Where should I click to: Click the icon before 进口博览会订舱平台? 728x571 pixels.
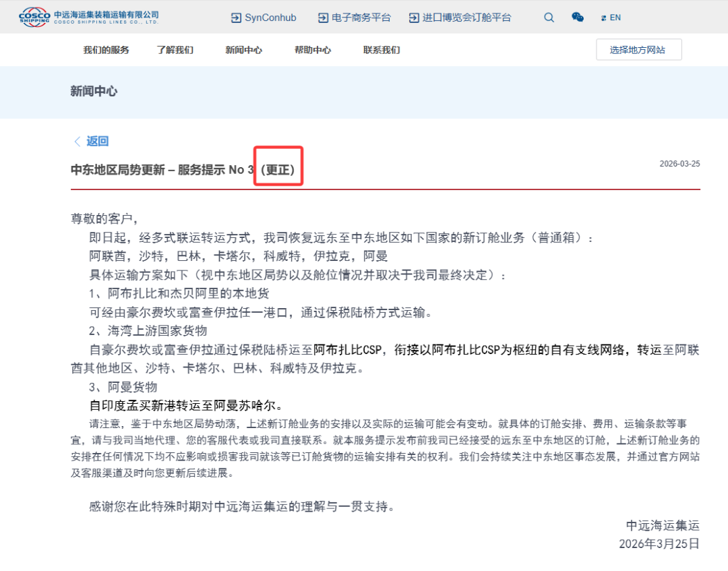pyautogui.click(x=414, y=18)
